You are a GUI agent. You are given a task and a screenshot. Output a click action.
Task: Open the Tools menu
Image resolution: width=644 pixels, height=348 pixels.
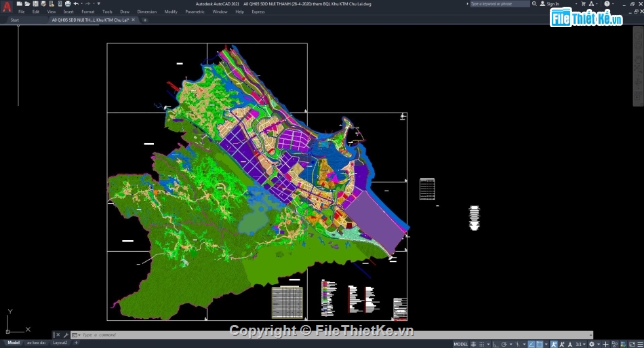pyautogui.click(x=107, y=12)
